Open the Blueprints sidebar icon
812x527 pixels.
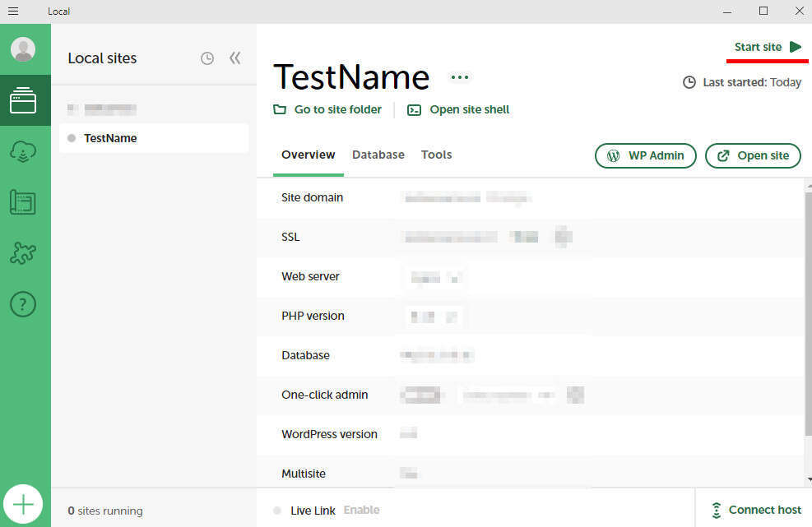[x=23, y=202]
